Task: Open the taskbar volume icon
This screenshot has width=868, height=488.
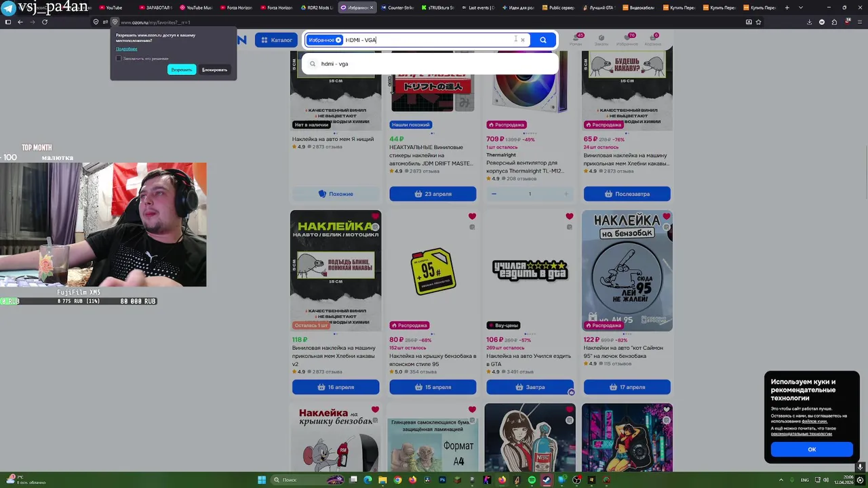Action: (x=827, y=480)
